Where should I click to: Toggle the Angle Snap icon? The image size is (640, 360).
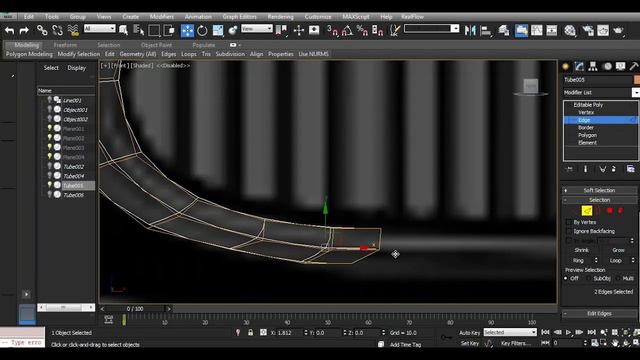click(347, 30)
